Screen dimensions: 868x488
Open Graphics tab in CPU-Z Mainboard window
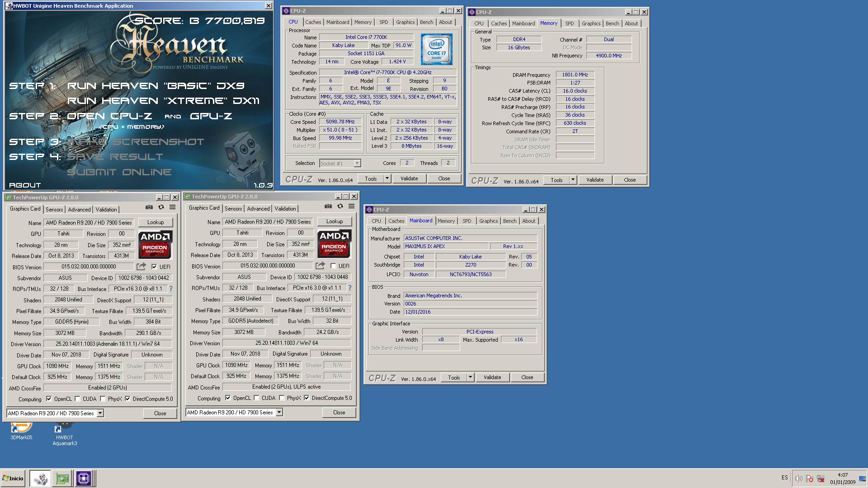(488, 221)
